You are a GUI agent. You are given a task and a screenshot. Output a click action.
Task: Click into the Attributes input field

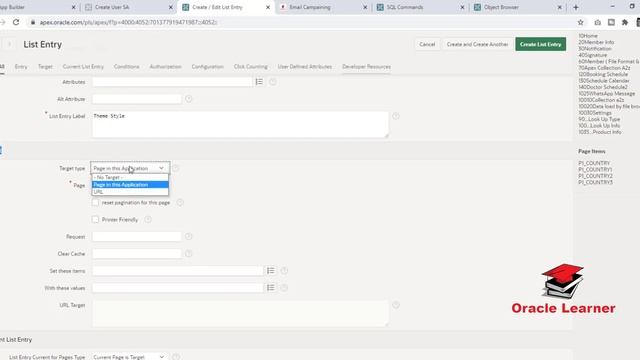coord(172,82)
